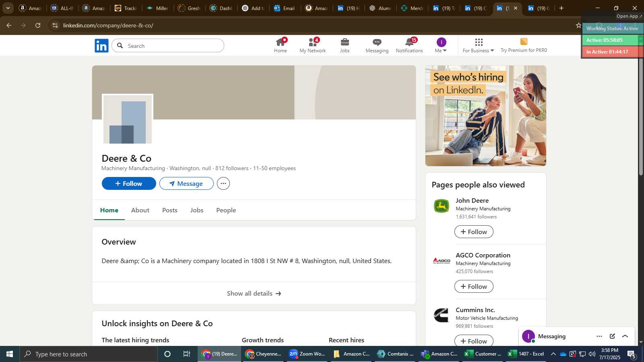Click John Deere logo icon
Viewport: 644px width, 362px height.
coord(442,206)
